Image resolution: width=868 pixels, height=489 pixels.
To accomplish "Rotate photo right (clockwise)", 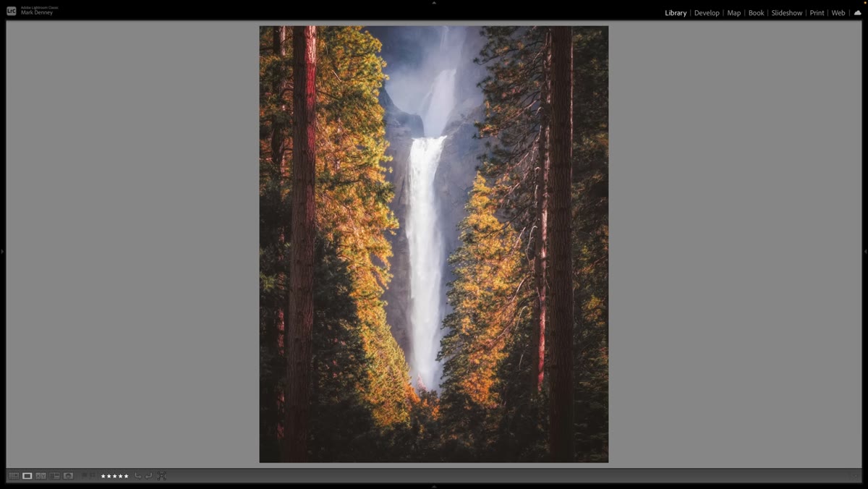I will (x=149, y=475).
